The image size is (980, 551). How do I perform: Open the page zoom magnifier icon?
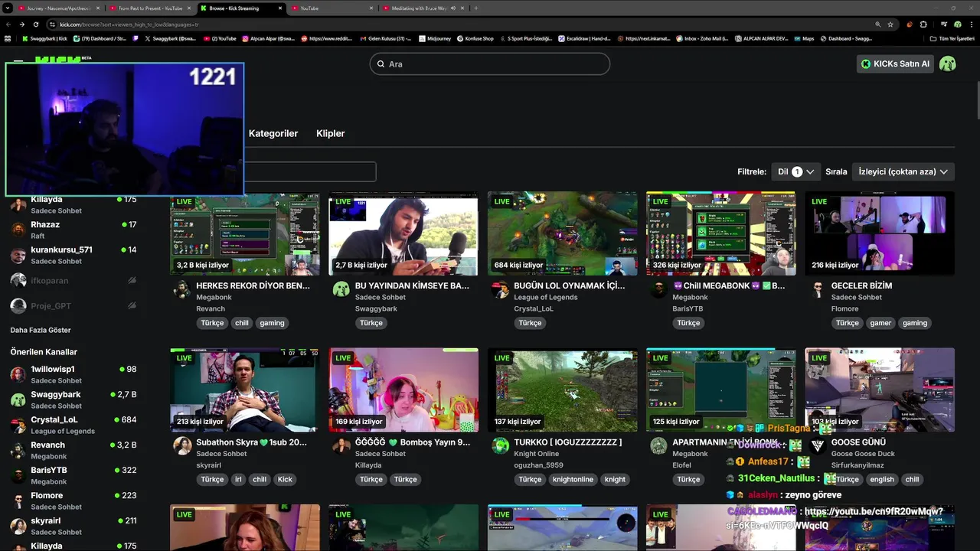(x=877, y=24)
